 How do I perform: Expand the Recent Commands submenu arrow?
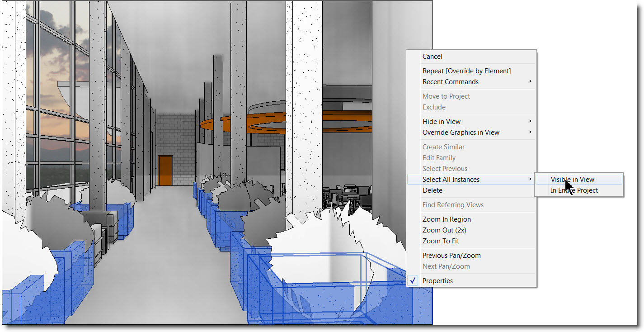point(530,82)
